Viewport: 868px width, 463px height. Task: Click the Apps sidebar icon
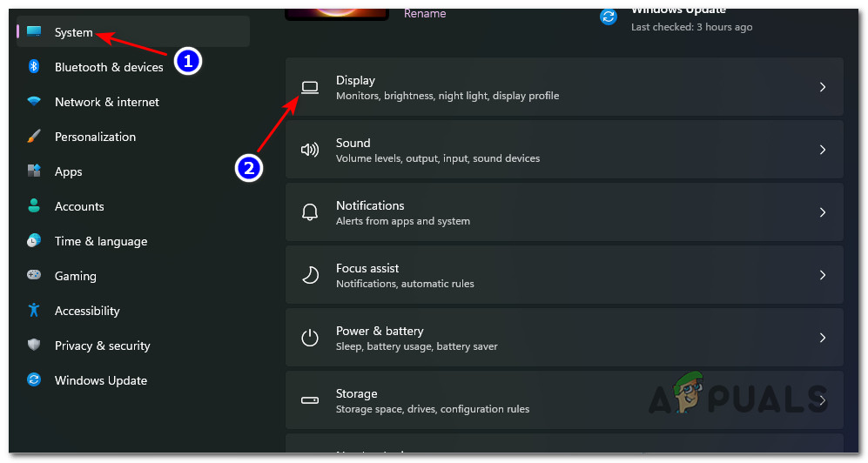pos(34,171)
